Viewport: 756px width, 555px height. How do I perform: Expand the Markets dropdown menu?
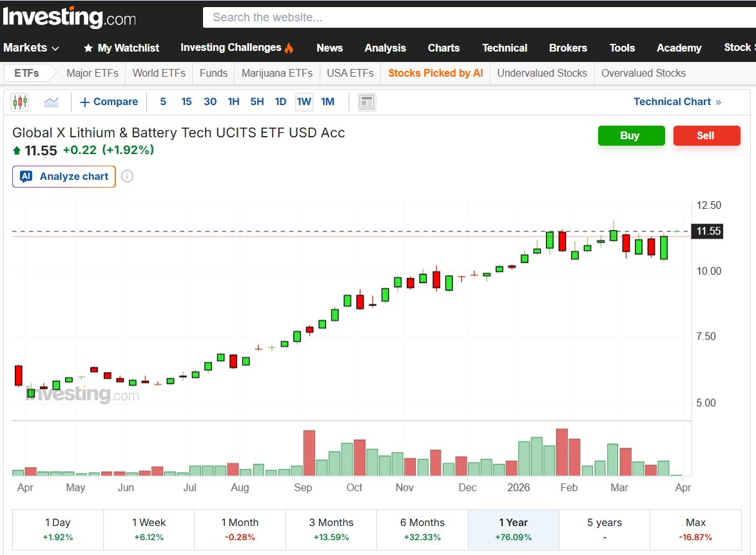(x=31, y=48)
